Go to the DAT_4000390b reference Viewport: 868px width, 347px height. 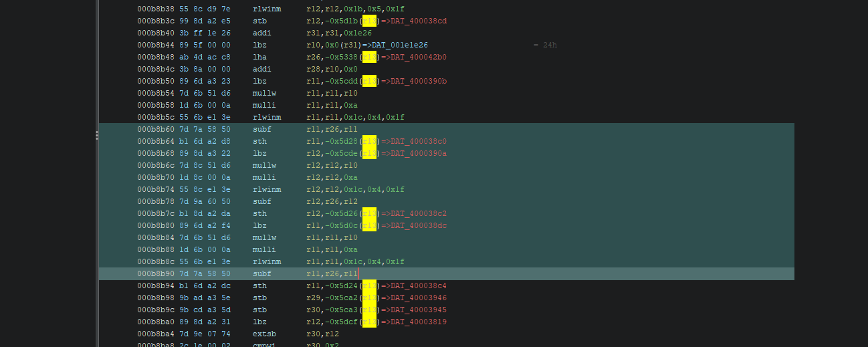coord(419,82)
